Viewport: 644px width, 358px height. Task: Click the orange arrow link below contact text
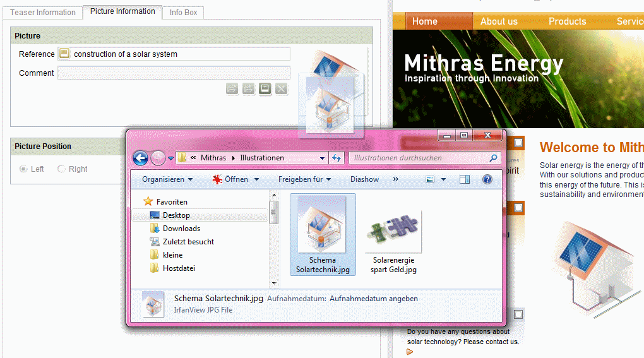(x=410, y=352)
